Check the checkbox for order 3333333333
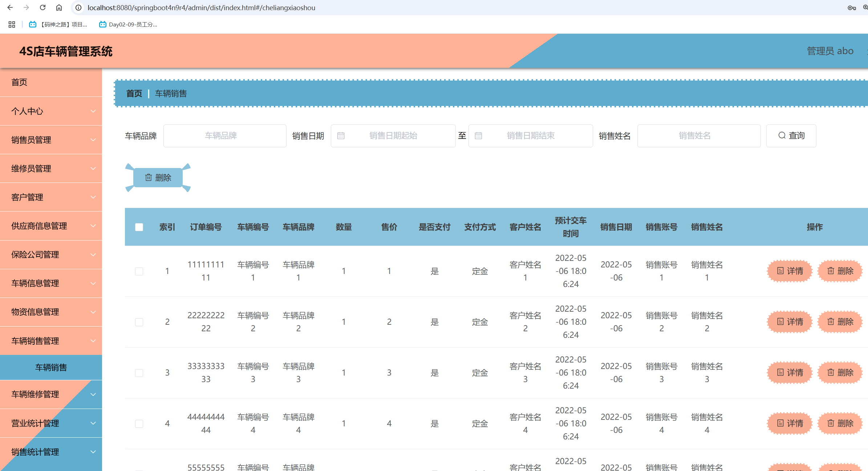Viewport: 868px width, 471px height. (x=139, y=373)
